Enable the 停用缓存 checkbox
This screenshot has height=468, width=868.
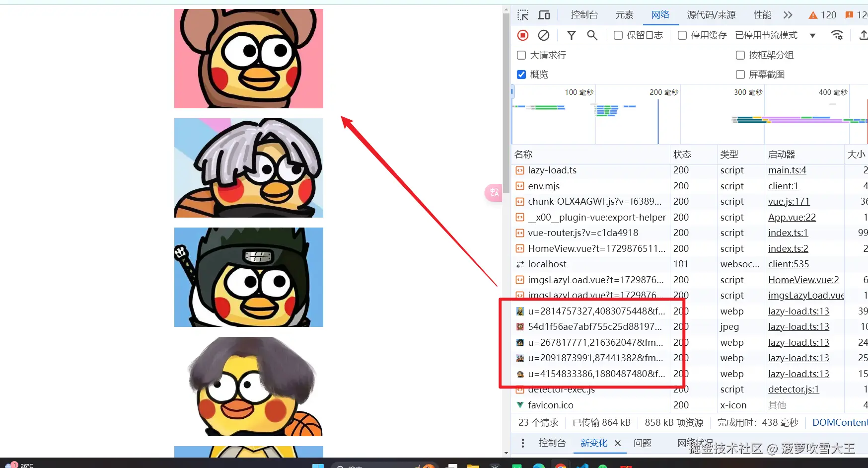click(682, 35)
